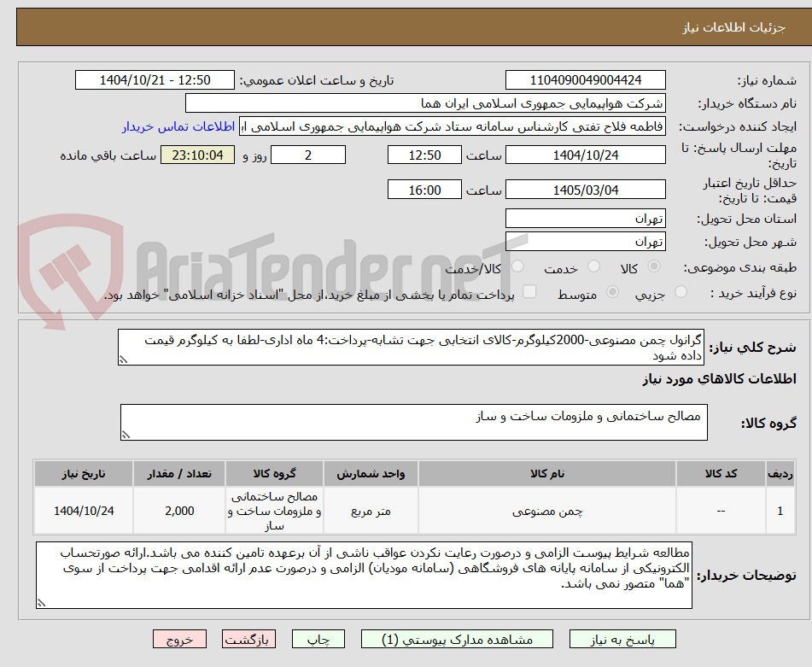Click the resize grip of the گروه کالا box

coord(126,434)
